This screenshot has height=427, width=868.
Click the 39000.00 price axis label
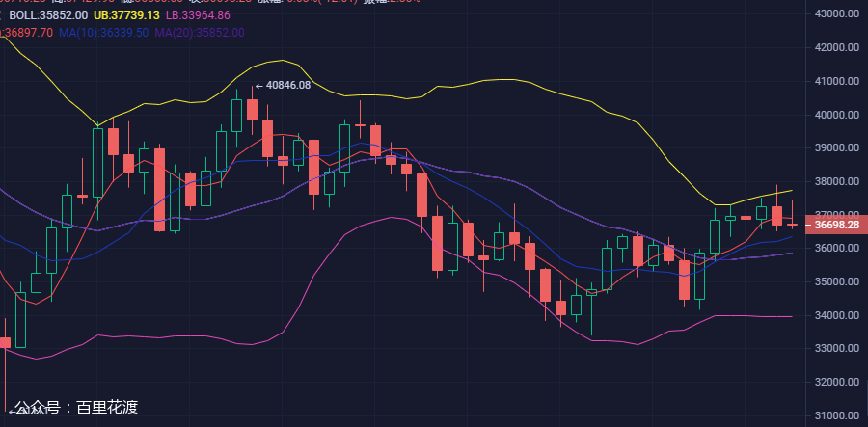[x=837, y=147]
